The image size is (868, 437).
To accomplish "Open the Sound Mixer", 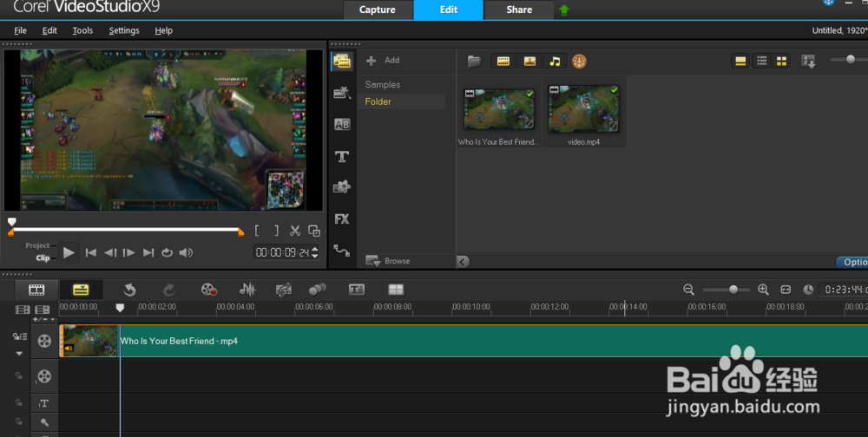I will (247, 290).
